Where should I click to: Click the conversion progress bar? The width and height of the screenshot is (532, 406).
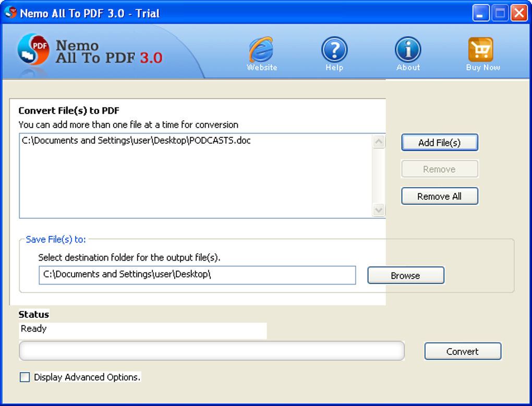click(211, 351)
